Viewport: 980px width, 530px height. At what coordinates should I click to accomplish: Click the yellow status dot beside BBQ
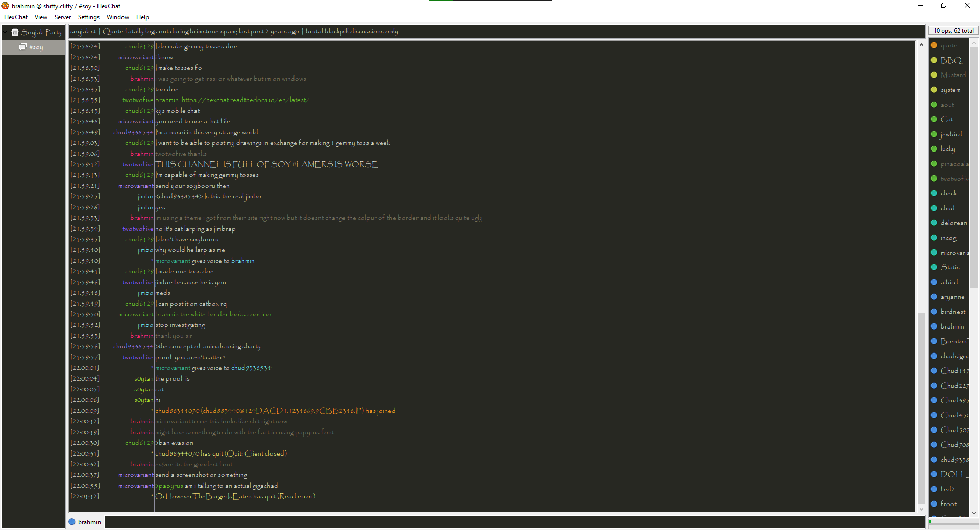tap(934, 60)
